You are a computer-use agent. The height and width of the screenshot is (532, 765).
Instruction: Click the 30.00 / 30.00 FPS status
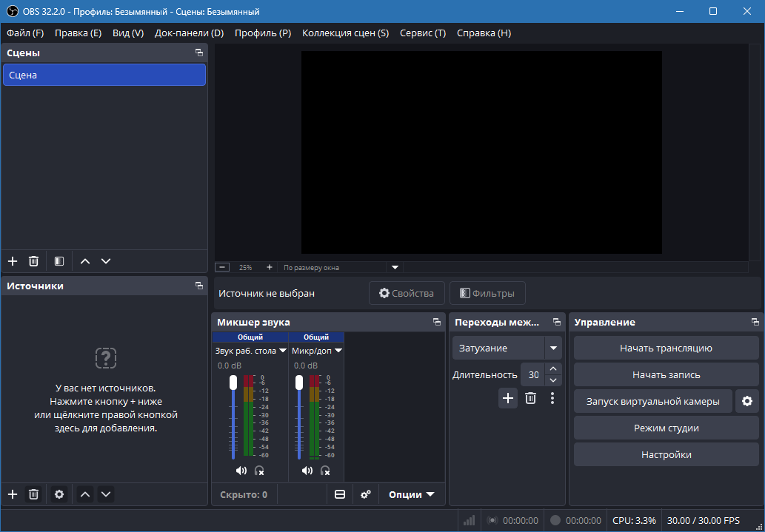coord(704,520)
